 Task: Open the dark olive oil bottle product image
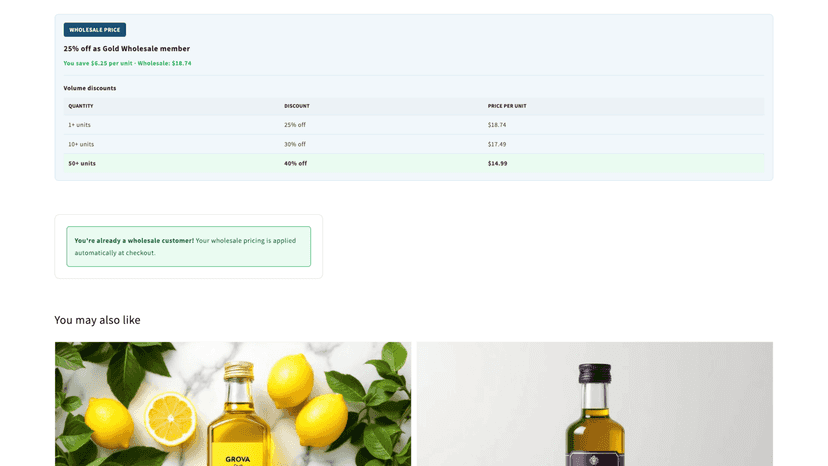595,404
